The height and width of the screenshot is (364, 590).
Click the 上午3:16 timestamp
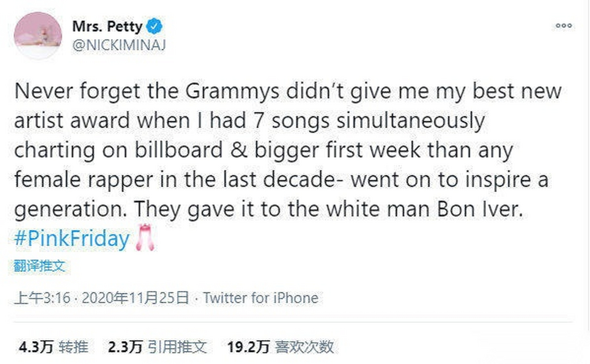42,298
